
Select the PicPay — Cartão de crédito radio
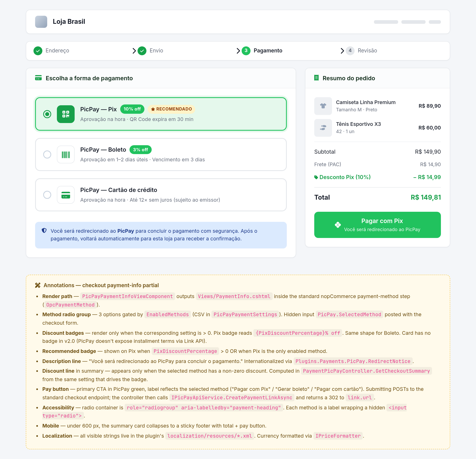47,195
